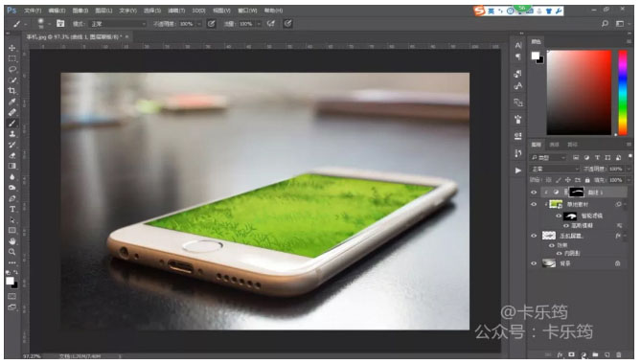Switch to the Channels tab beside Layers
641x364 pixels.
[x=554, y=145]
